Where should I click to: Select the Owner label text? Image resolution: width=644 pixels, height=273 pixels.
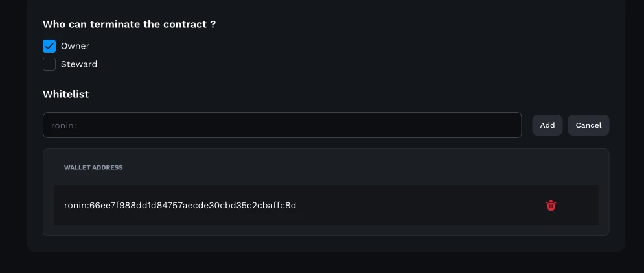[x=75, y=46]
